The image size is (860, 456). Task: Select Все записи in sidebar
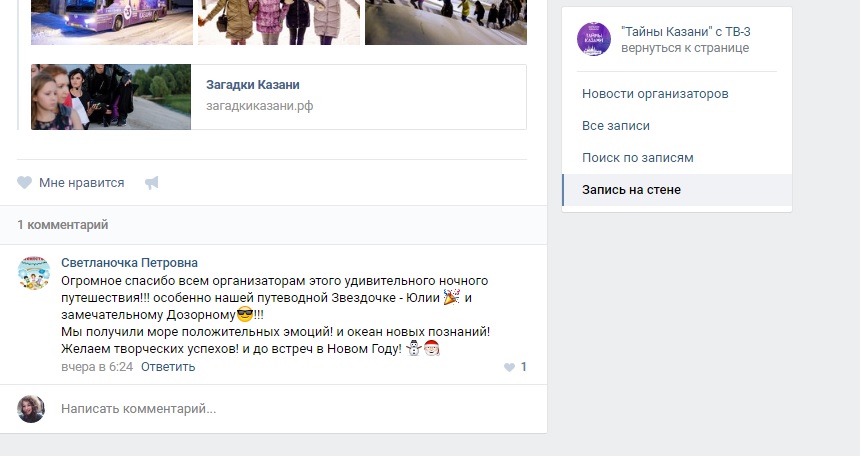pos(615,126)
